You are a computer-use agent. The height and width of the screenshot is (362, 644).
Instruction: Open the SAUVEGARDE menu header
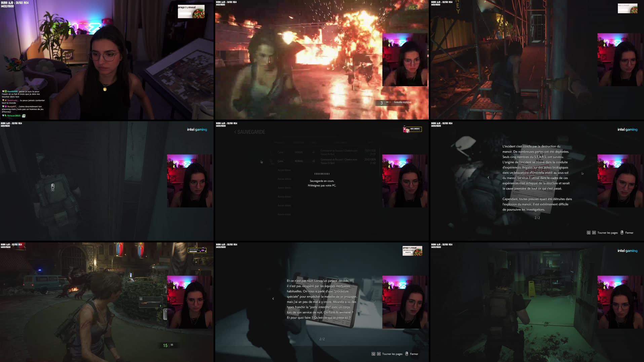[251, 132]
